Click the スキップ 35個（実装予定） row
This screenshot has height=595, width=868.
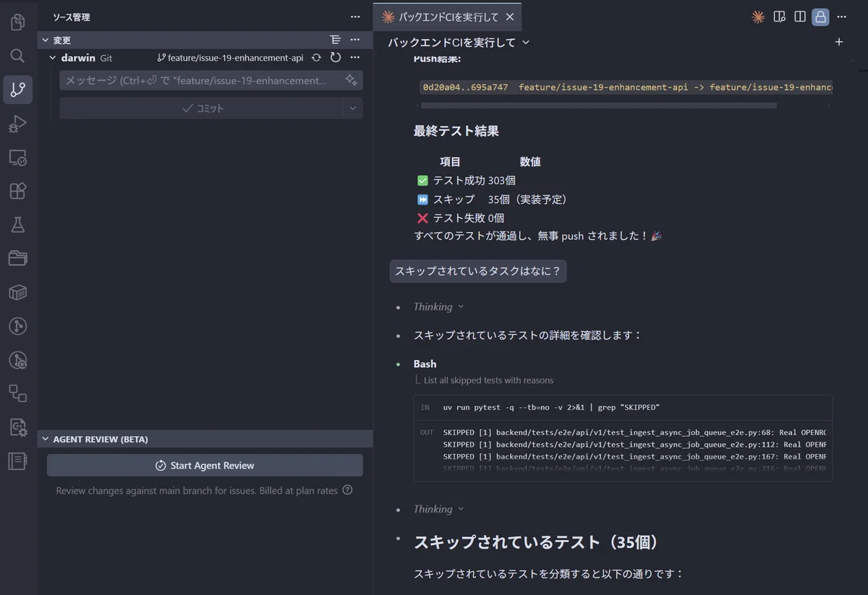pyautogui.click(x=494, y=199)
